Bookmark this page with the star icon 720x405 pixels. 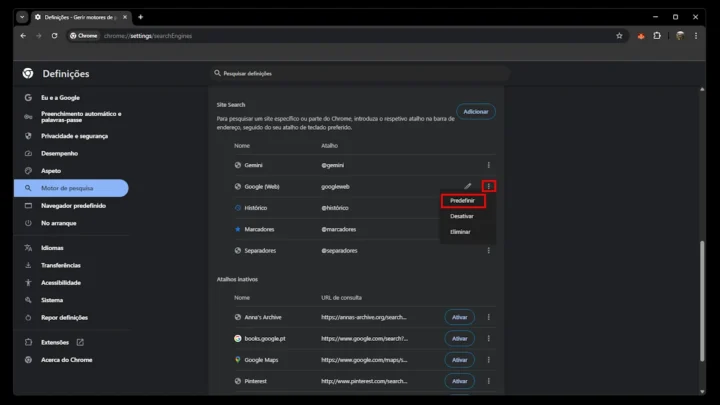click(x=619, y=36)
